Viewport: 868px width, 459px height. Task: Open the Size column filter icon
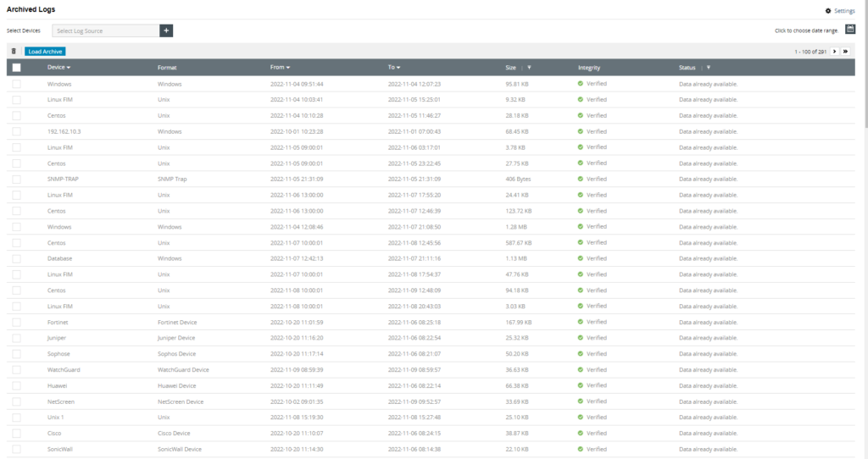(x=530, y=68)
